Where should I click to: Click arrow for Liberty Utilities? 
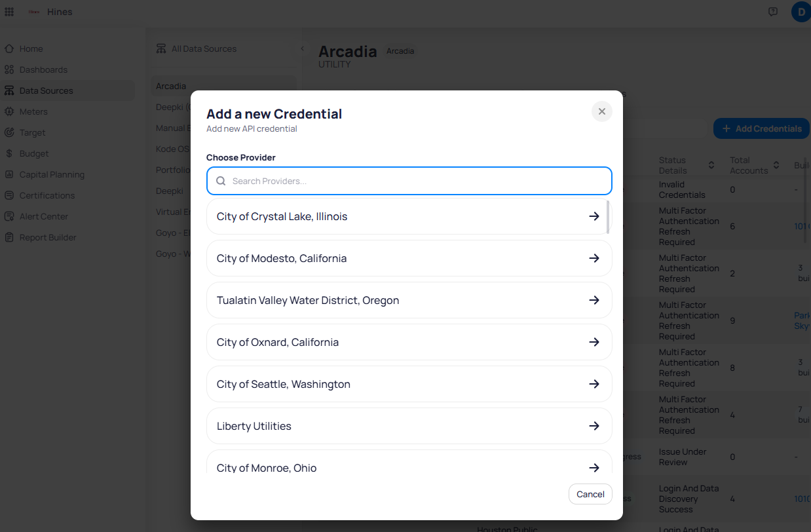point(594,426)
